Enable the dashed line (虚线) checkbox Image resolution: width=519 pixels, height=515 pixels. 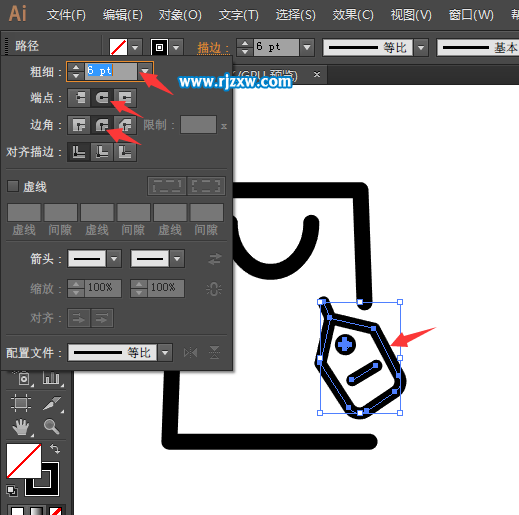click(13, 186)
